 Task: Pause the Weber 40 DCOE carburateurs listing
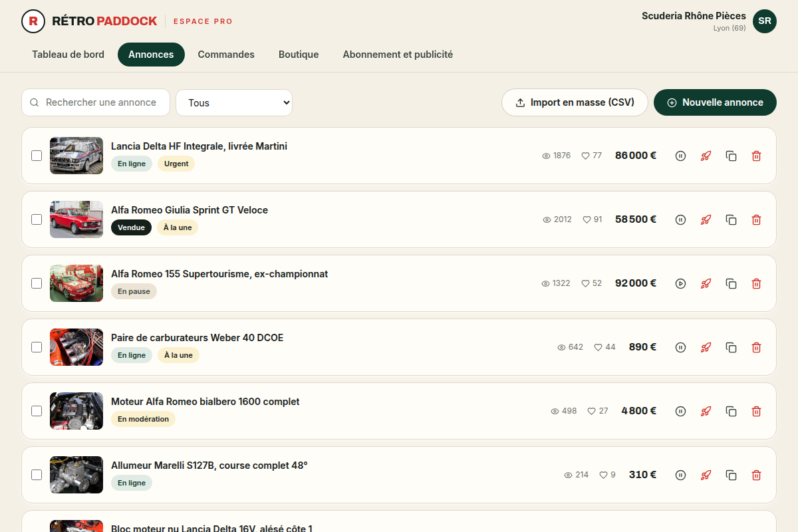(x=680, y=347)
